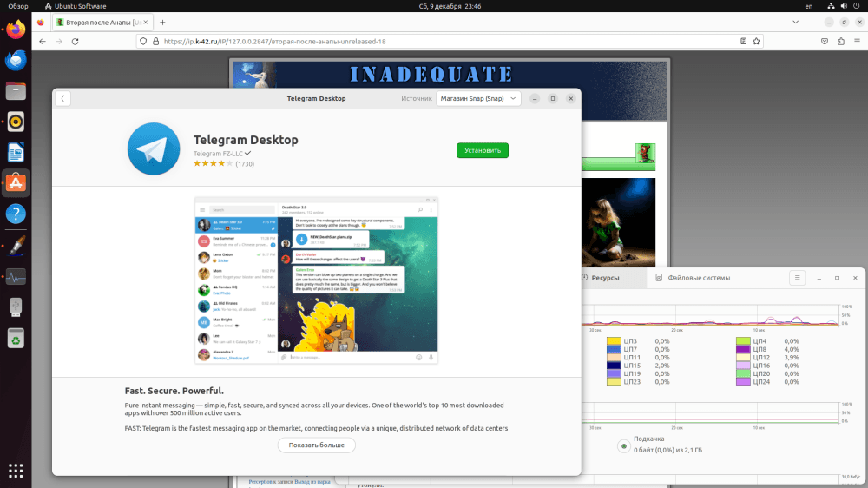
Task: Change the ЦП3 yellow color swatch
Action: [x=614, y=341]
